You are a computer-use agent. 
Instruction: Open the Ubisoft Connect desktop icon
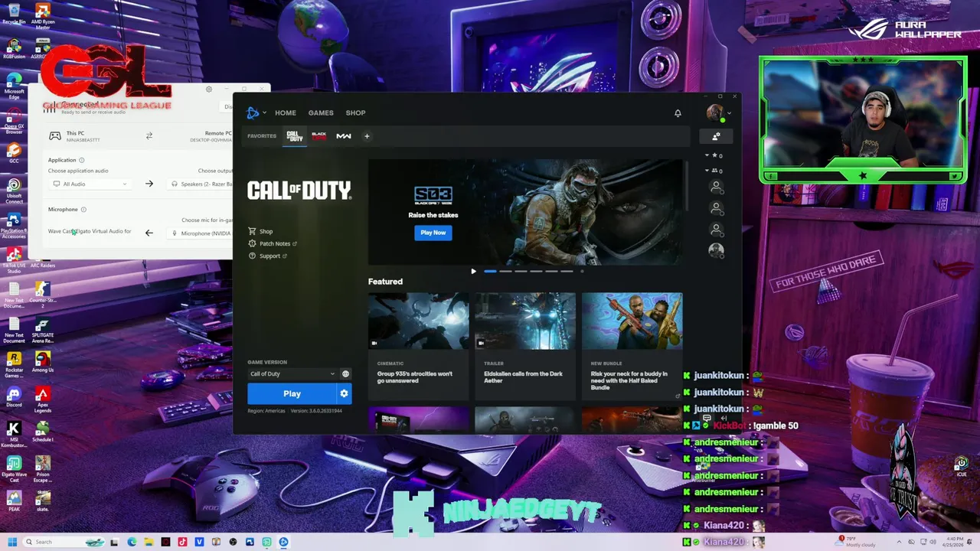pos(14,190)
